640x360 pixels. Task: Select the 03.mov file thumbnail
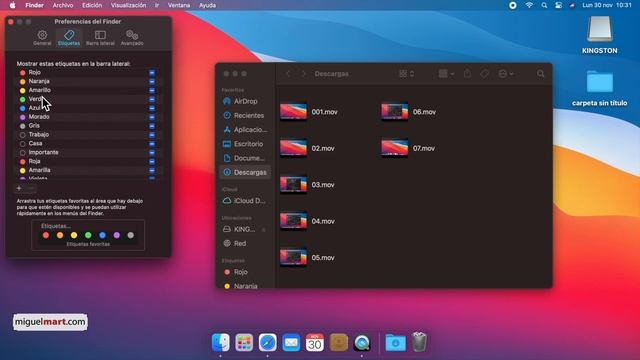pos(293,184)
